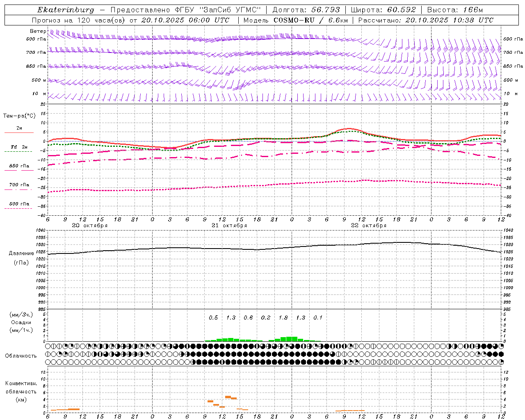Click the Широта: 60.592 value
This screenshot has height=420, width=525.
click(383, 10)
